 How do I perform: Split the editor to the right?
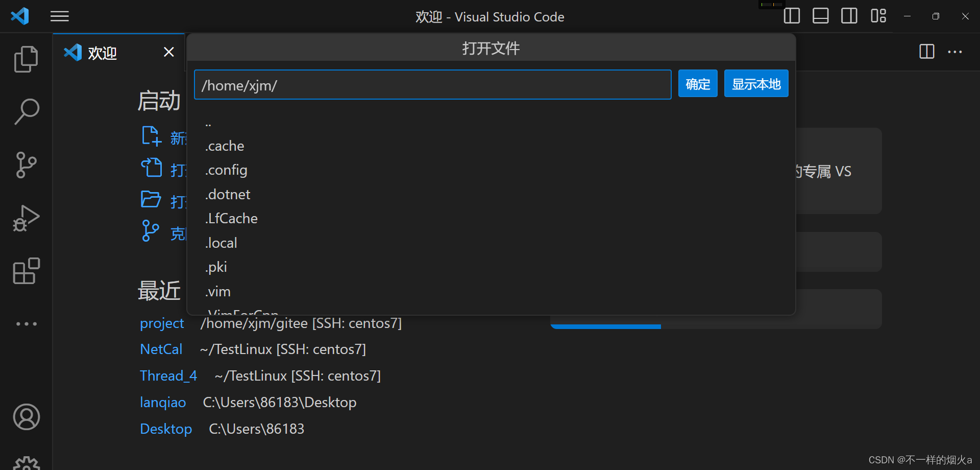pos(926,52)
